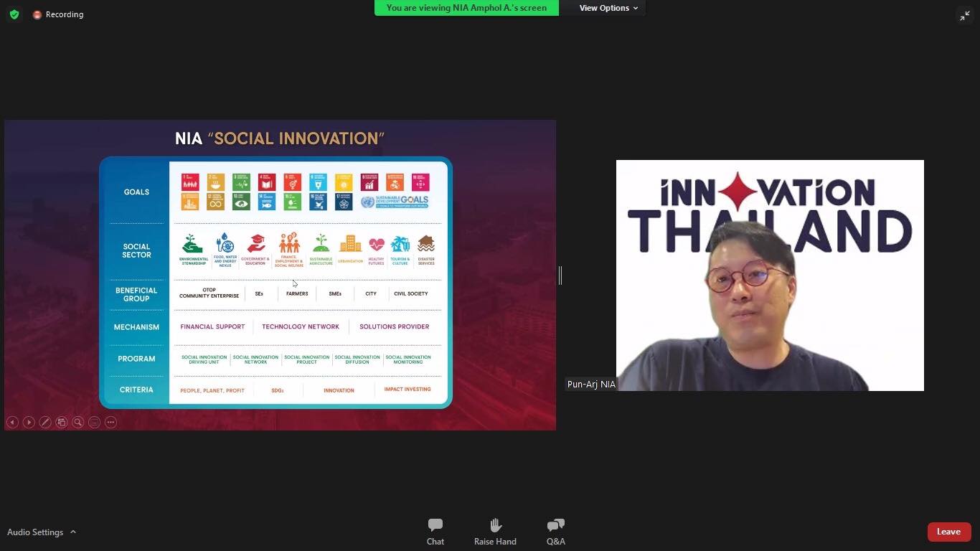The image size is (980, 551).
Task: Click the PROGRAM row label
Action: coord(136,359)
